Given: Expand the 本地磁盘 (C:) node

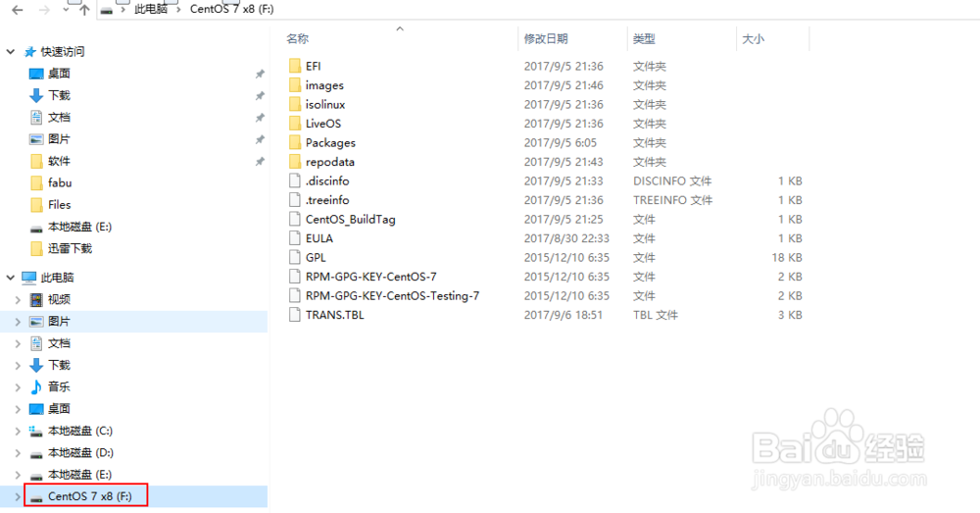Looking at the screenshot, I should [18, 431].
